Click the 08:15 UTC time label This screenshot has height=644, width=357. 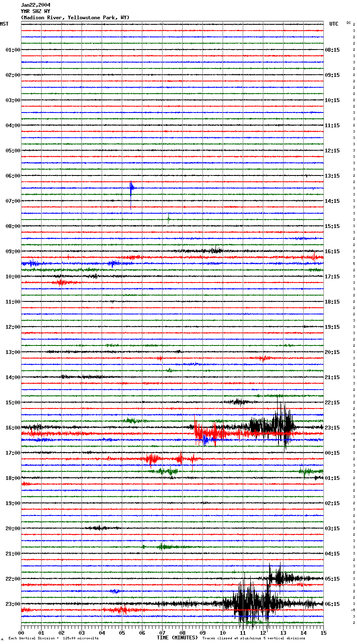[332, 50]
